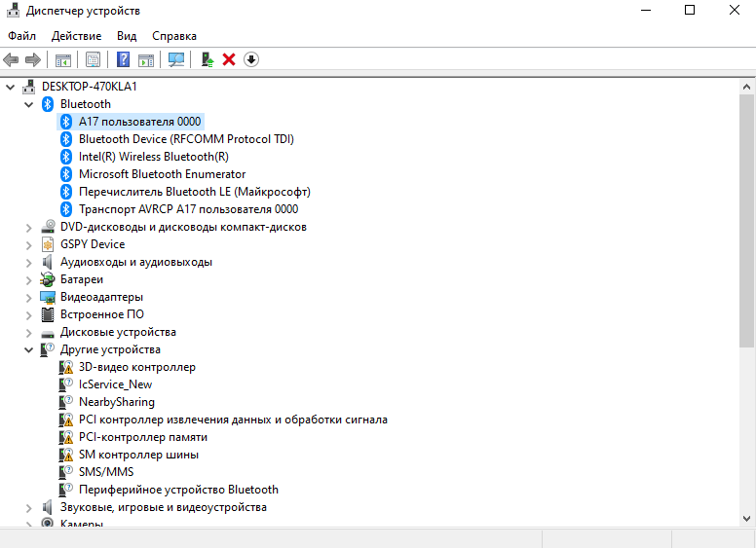Select Перечислитель Bluetooth LE (Майкрософт)
The height and width of the screenshot is (548, 756).
pos(194,192)
